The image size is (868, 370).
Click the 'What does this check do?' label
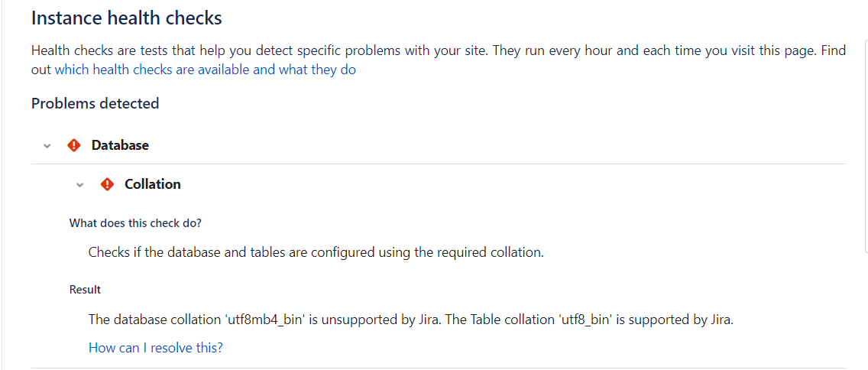(x=136, y=223)
